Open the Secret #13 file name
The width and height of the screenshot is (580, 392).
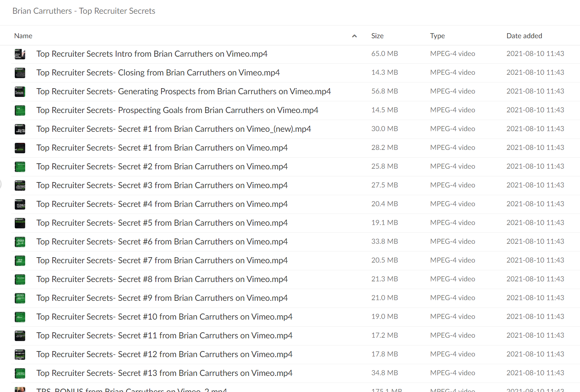[x=164, y=373]
